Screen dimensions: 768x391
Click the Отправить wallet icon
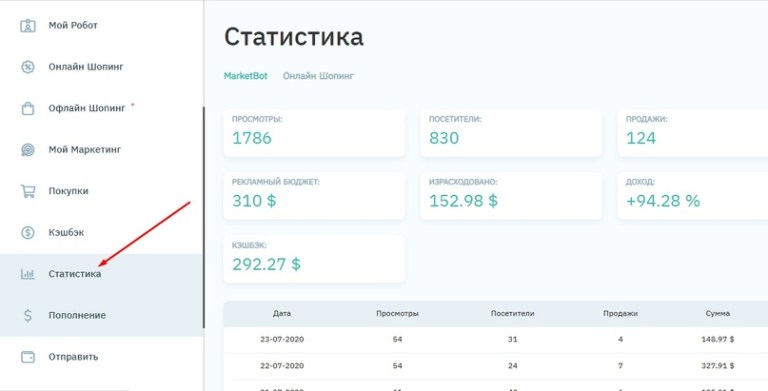pyautogui.click(x=27, y=357)
